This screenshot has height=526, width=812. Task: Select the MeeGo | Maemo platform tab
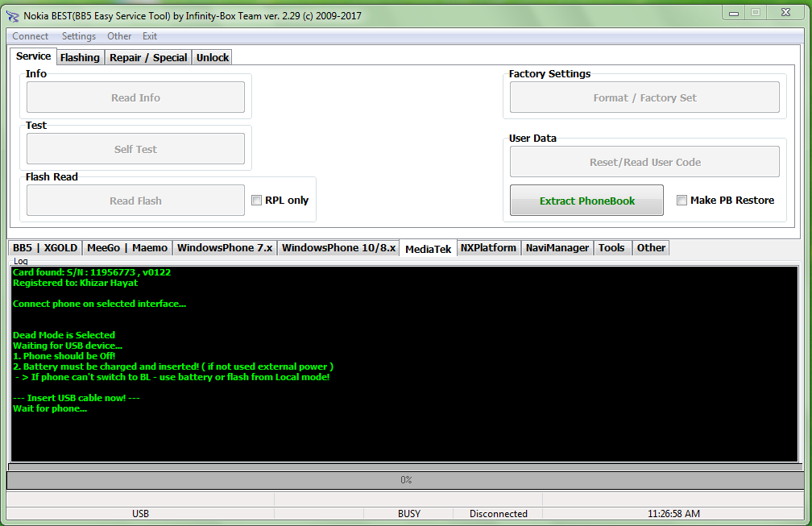(127, 248)
